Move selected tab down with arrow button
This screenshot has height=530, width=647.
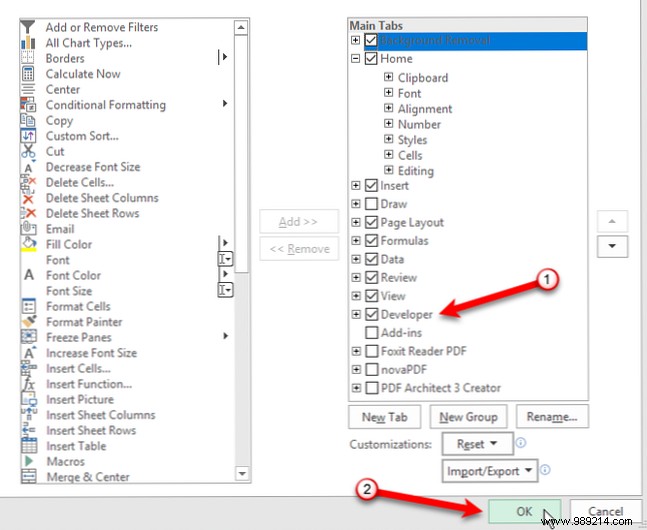612,246
